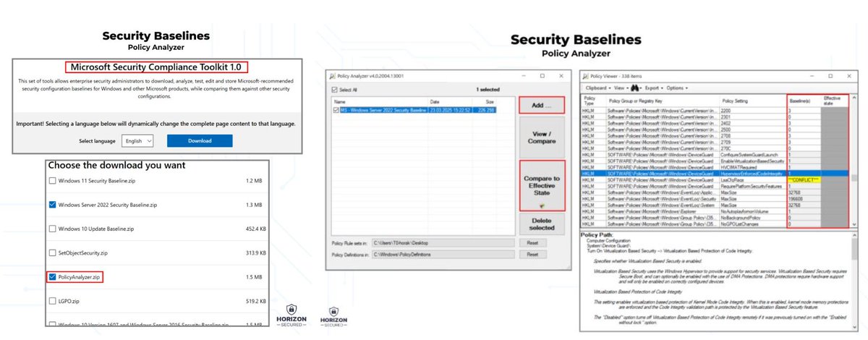Image resolution: width=868 pixels, height=340 pixels.
Task: Open the Select language dropdown
Action: 139,141
